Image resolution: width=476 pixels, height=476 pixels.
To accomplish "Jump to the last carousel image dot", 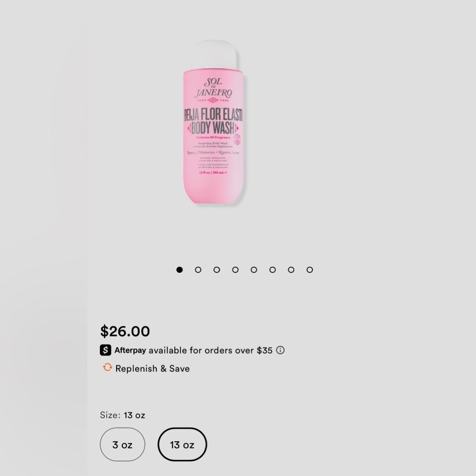I will [310, 269].
